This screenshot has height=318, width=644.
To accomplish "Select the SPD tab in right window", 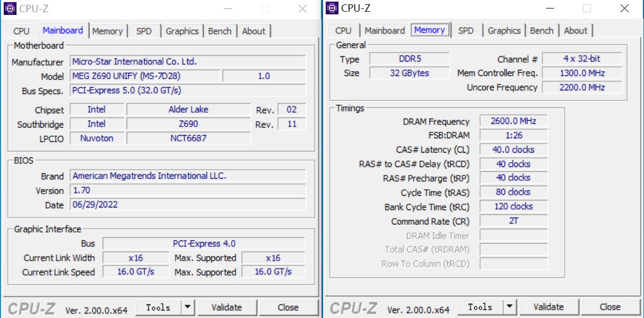I will (466, 30).
